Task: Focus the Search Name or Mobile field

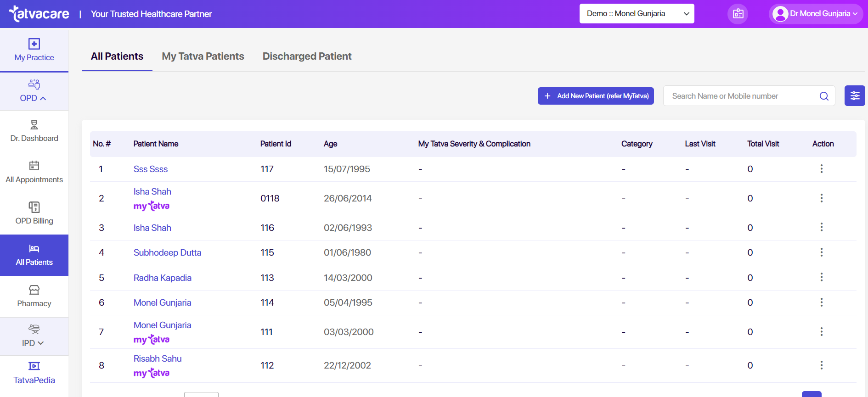Action: 739,96
